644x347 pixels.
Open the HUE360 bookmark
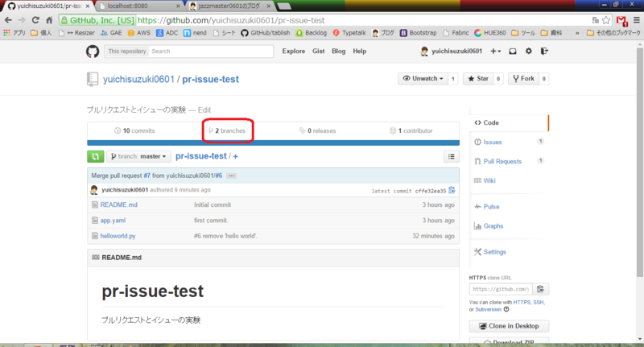pos(490,33)
